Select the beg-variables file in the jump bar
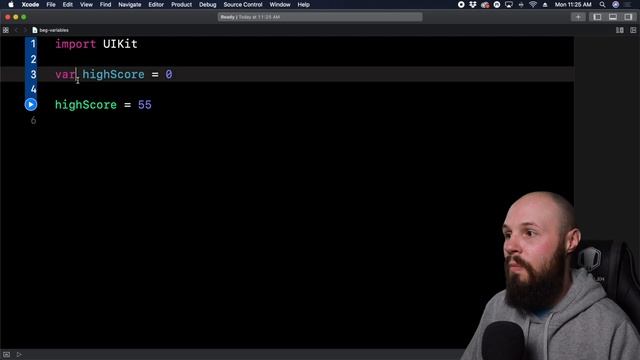The height and width of the screenshot is (360, 640). point(54,30)
